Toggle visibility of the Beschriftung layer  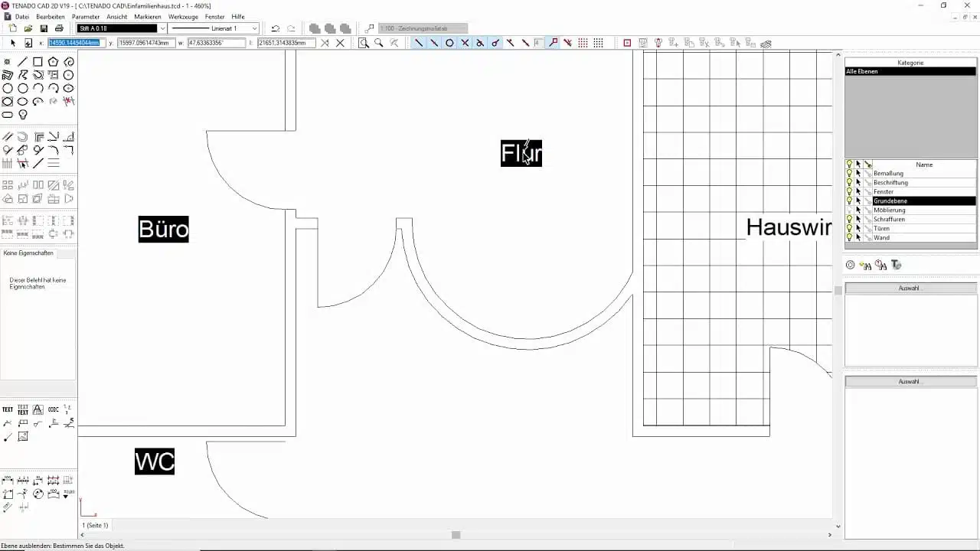pyautogui.click(x=849, y=183)
